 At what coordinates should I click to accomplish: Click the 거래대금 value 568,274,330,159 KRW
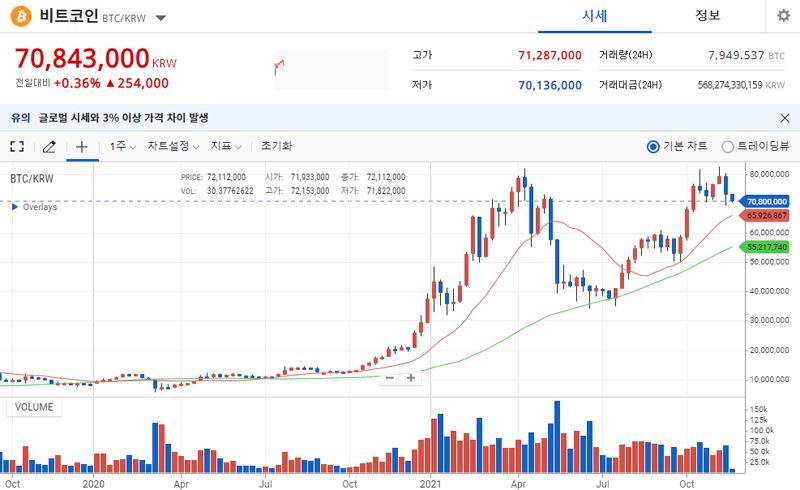pyautogui.click(x=741, y=85)
